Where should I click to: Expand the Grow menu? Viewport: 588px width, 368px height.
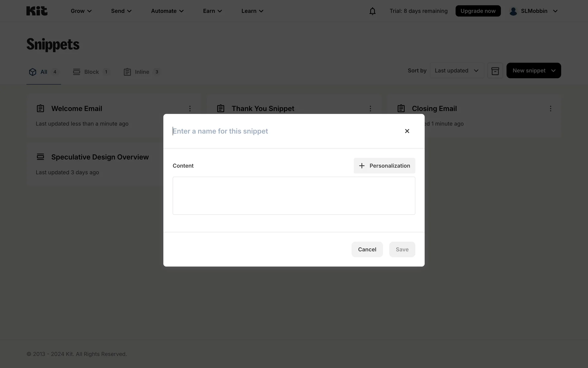[x=81, y=11]
